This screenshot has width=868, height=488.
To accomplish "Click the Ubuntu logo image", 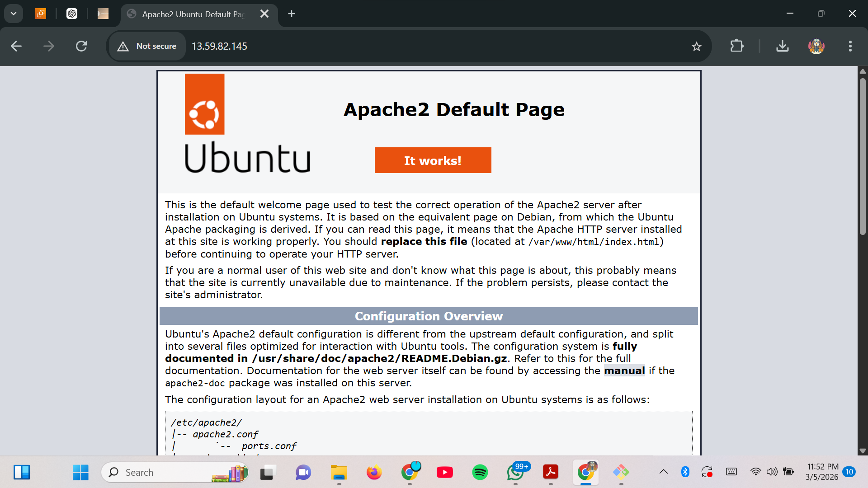I will [247, 123].
